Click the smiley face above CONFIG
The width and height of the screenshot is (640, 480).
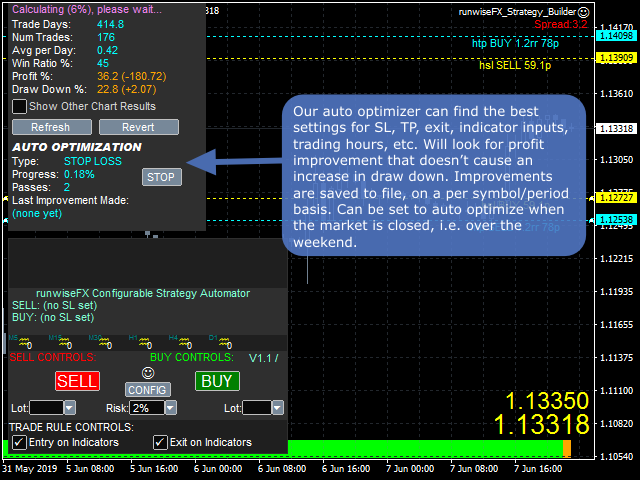tap(148, 373)
